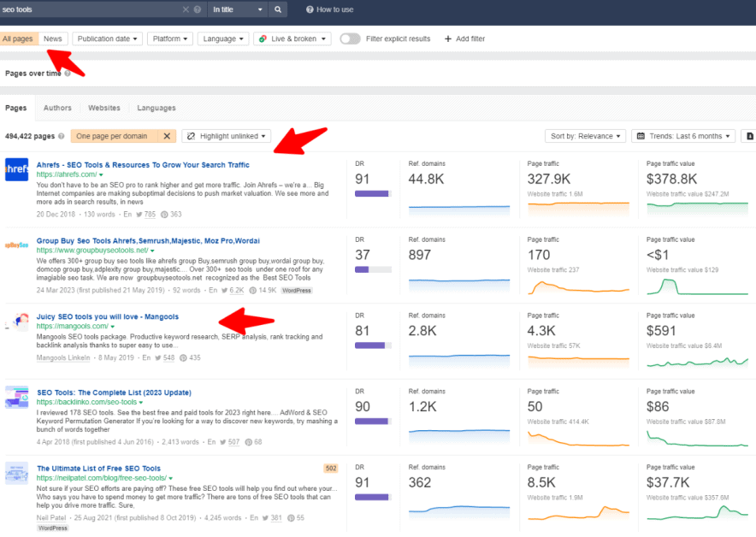Image resolution: width=756 pixels, height=537 pixels.
Task: Expand Trends: Last 6 months dropdown
Action: click(x=682, y=136)
